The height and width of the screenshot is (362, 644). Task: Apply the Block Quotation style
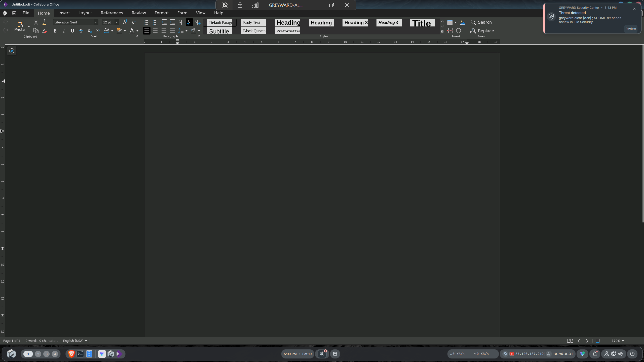(254, 31)
